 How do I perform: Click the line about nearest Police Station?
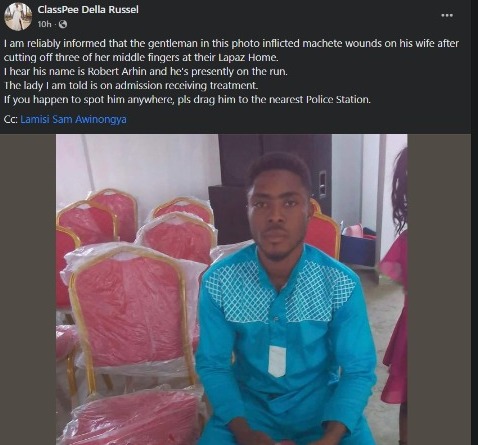coord(187,100)
